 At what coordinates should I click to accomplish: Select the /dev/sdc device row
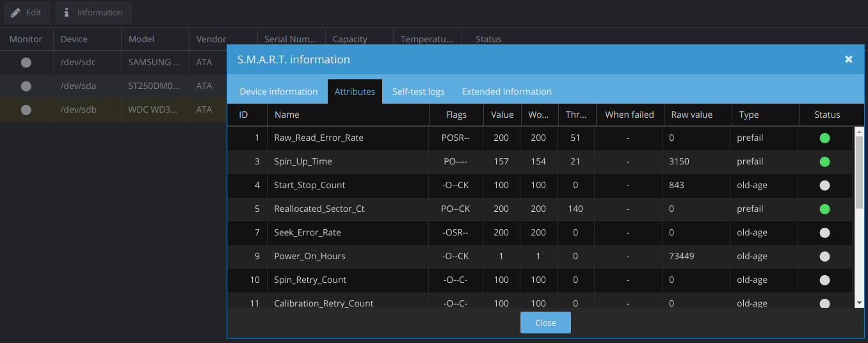coord(113,63)
